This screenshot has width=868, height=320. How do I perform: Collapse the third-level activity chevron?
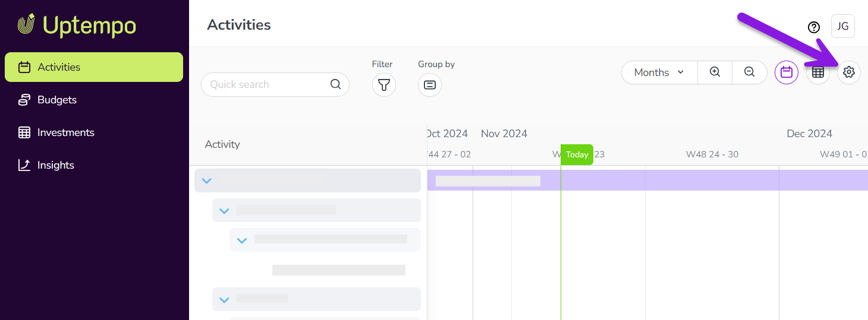tap(242, 240)
